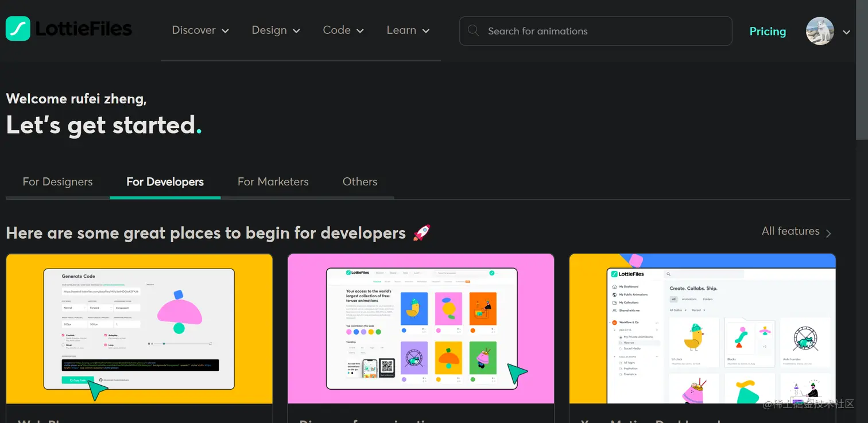The width and height of the screenshot is (868, 423).
Task: Go to the Pricing page
Action: tap(768, 31)
